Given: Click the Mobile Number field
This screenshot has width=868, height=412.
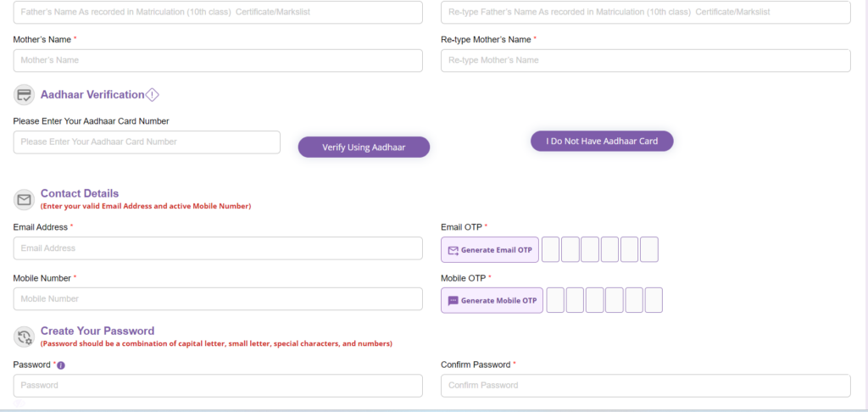Looking at the screenshot, I should 218,299.
